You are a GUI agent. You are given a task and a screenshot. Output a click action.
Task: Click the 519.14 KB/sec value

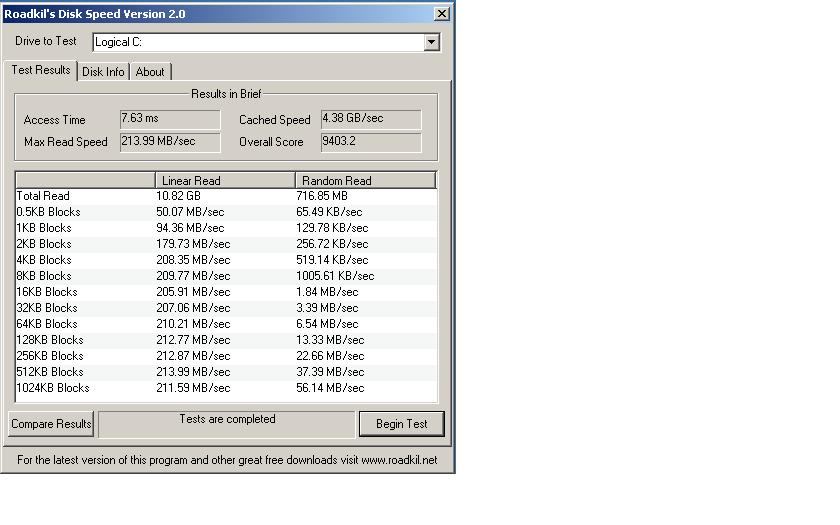tap(332, 260)
